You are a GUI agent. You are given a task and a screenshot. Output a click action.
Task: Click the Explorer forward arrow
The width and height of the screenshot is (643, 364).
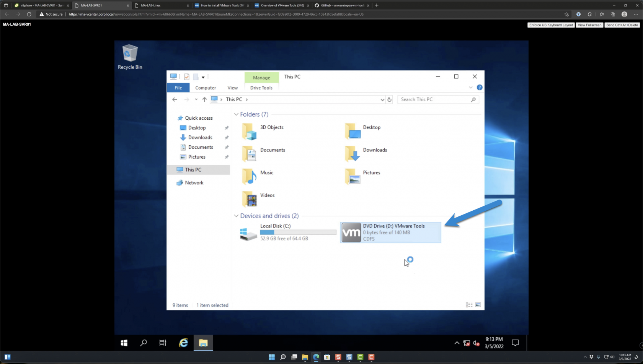(186, 99)
